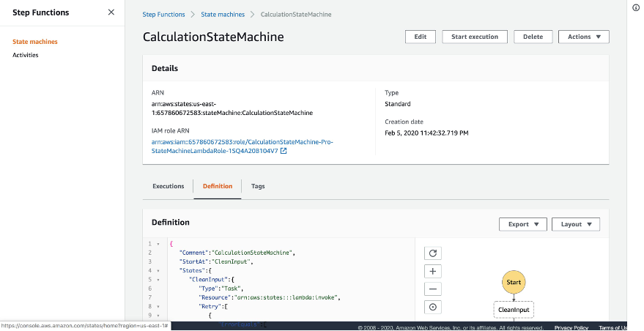Image resolution: width=644 pixels, height=331 pixels.
Task: Zoom out of the workflow graph
Action: [x=432, y=289]
